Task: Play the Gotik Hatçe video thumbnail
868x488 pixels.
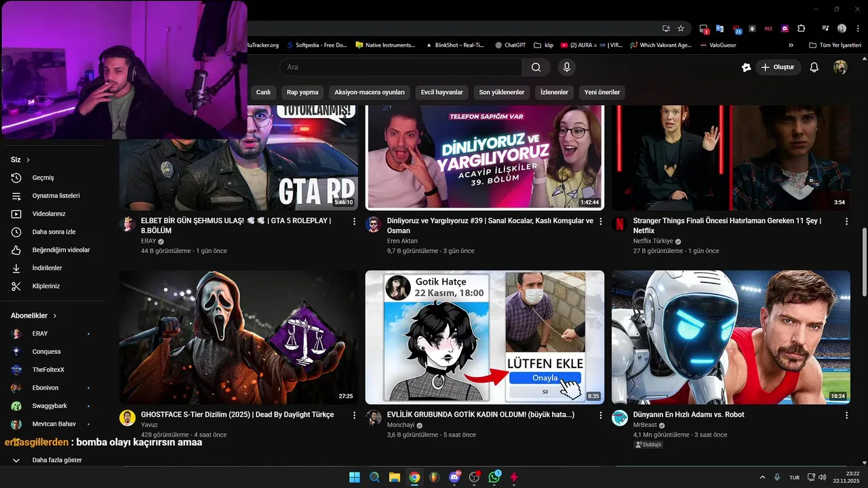Action: 485,338
